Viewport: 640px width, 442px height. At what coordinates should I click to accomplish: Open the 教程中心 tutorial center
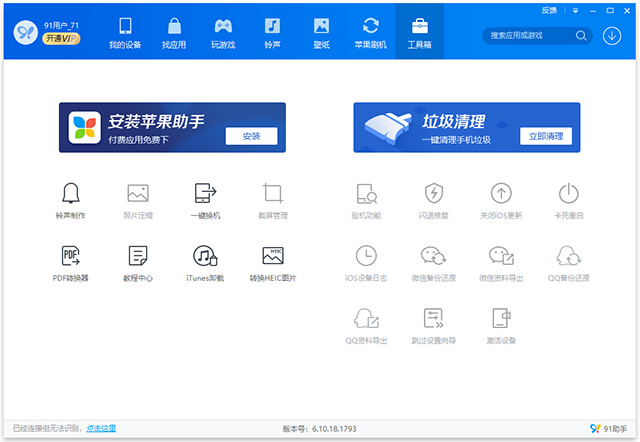[x=138, y=263]
